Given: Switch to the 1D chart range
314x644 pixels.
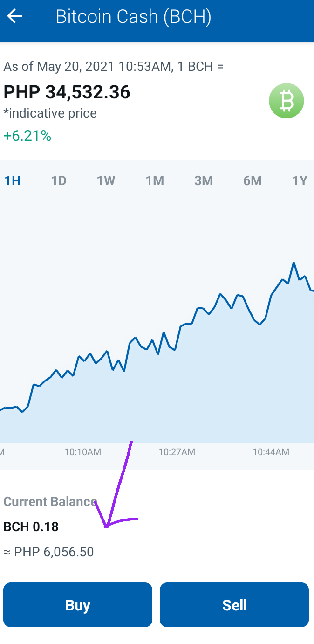Looking at the screenshot, I should coord(59,180).
